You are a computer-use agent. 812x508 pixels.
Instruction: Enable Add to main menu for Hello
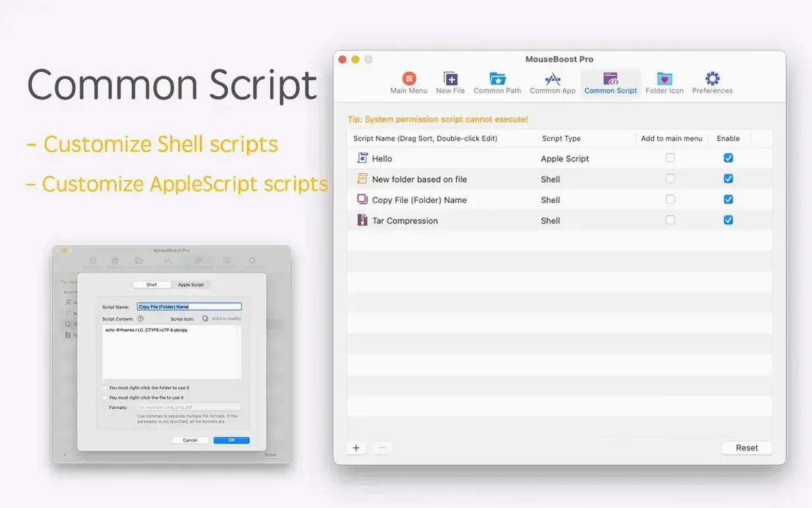point(670,158)
